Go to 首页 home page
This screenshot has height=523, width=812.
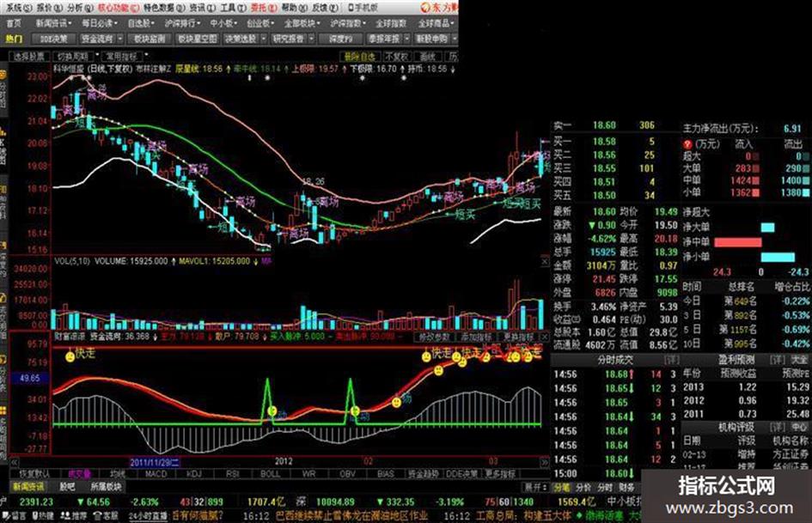14,23
